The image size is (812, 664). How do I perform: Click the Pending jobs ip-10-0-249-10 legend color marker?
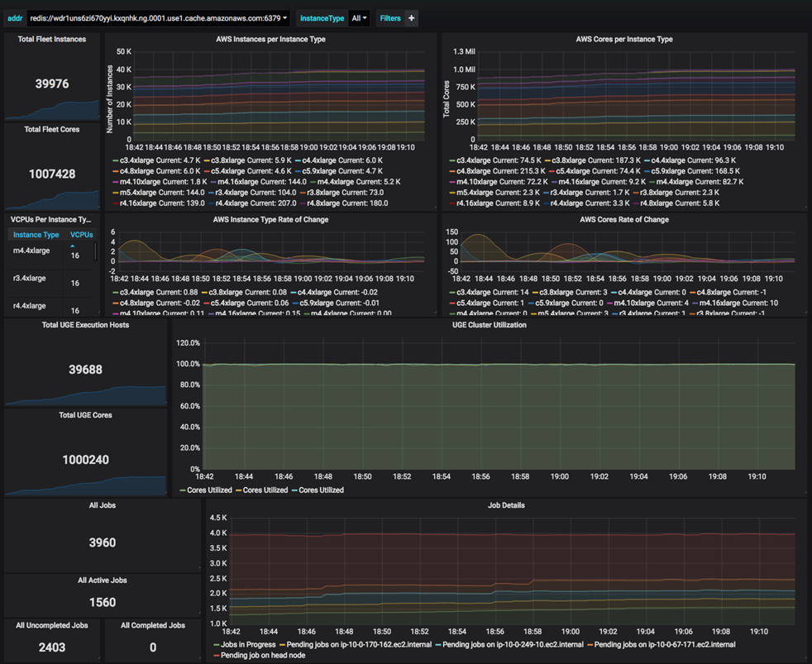[x=437, y=644]
